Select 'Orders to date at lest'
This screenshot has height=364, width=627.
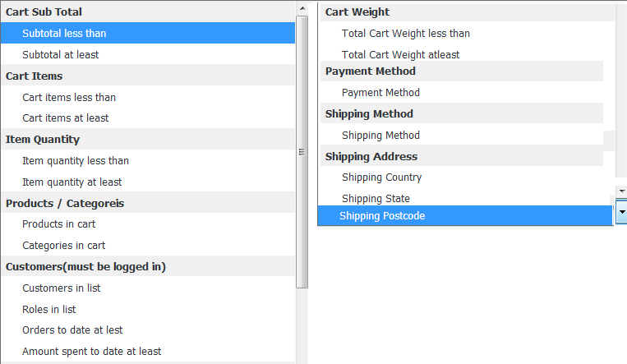(x=148, y=330)
